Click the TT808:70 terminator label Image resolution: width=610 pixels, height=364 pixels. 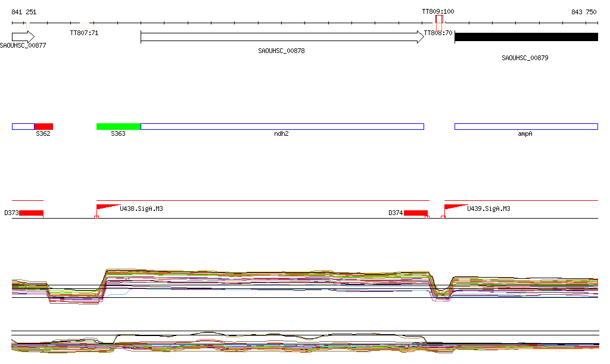coord(438,33)
